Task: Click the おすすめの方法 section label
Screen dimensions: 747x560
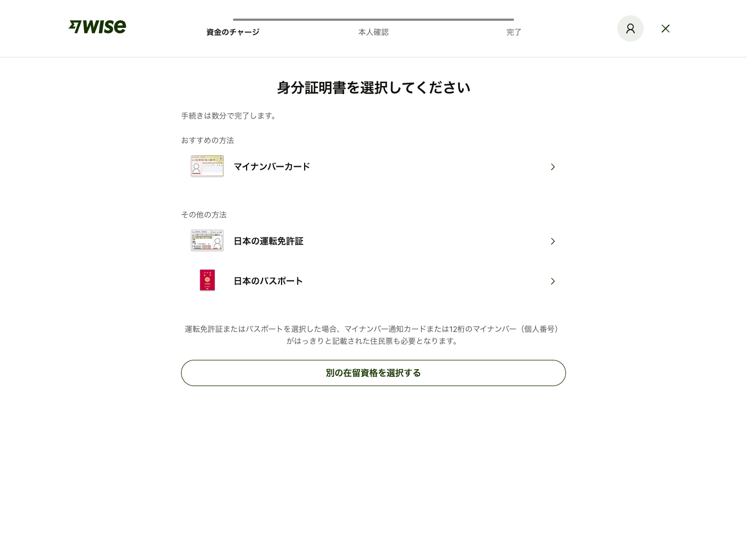Action: (207, 141)
